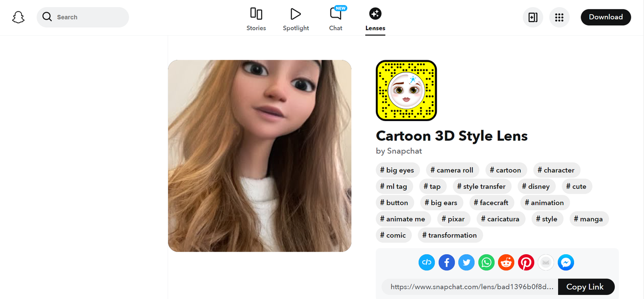Viewport: 644px width, 299px height.
Task: Select the # facecraft tag
Action: click(x=491, y=203)
